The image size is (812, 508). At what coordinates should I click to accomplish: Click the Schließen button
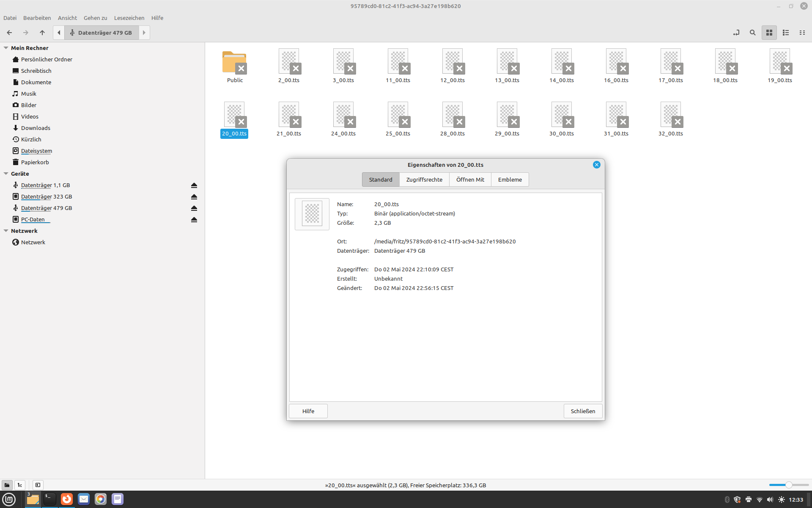tap(583, 411)
